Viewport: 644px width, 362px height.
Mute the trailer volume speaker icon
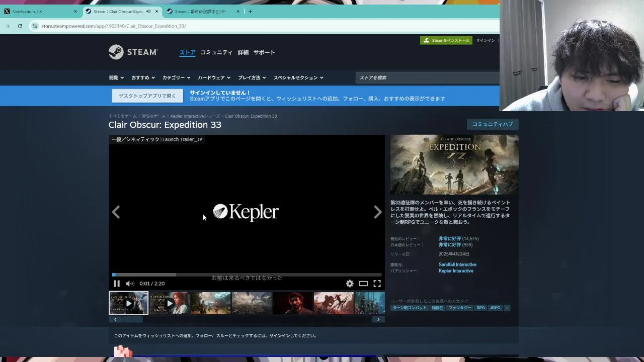coord(130,284)
